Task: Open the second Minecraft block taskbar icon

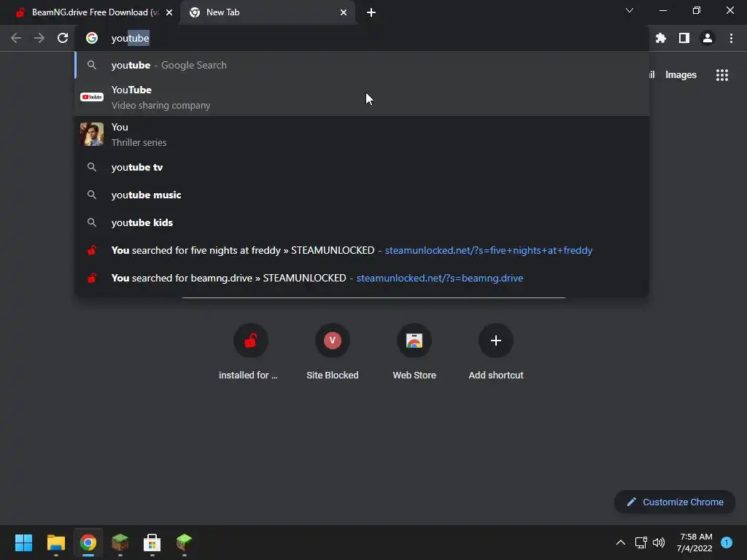Action: tap(185, 542)
